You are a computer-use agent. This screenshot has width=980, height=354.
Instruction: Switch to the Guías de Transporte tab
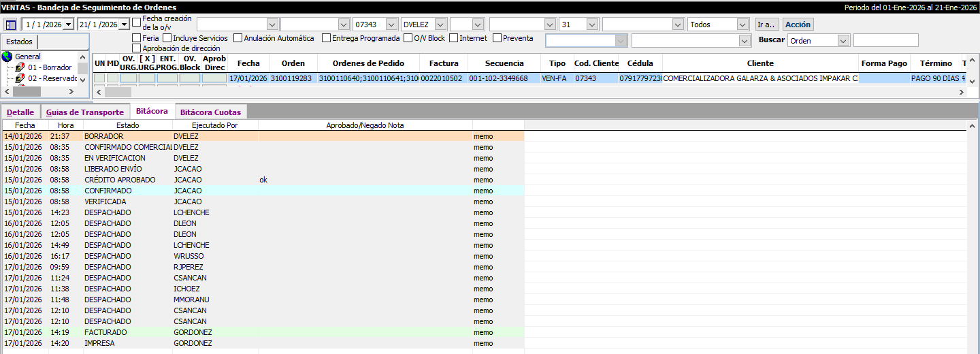click(x=85, y=112)
